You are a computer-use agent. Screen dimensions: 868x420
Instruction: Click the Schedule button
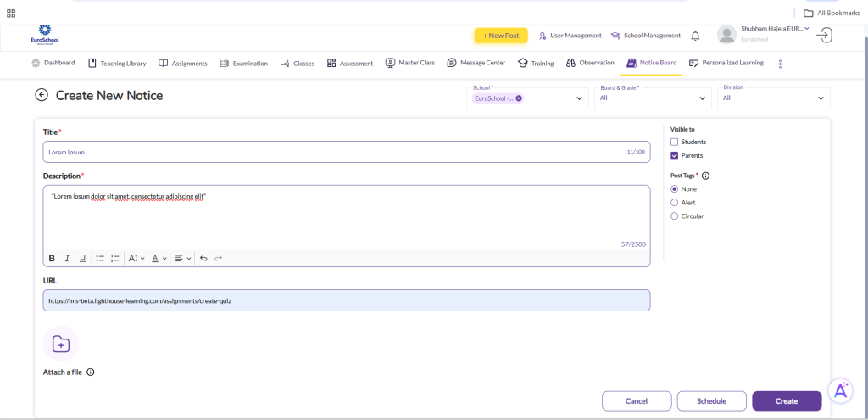[711, 400]
